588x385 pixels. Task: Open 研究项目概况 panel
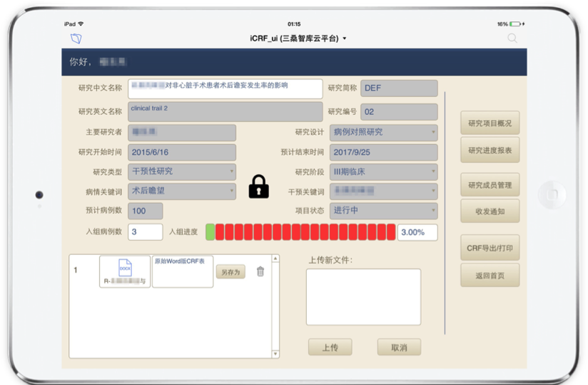click(490, 124)
